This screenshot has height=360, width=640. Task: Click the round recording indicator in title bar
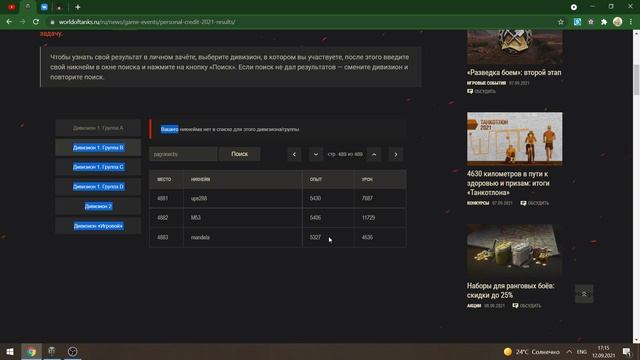pos(573,7)
